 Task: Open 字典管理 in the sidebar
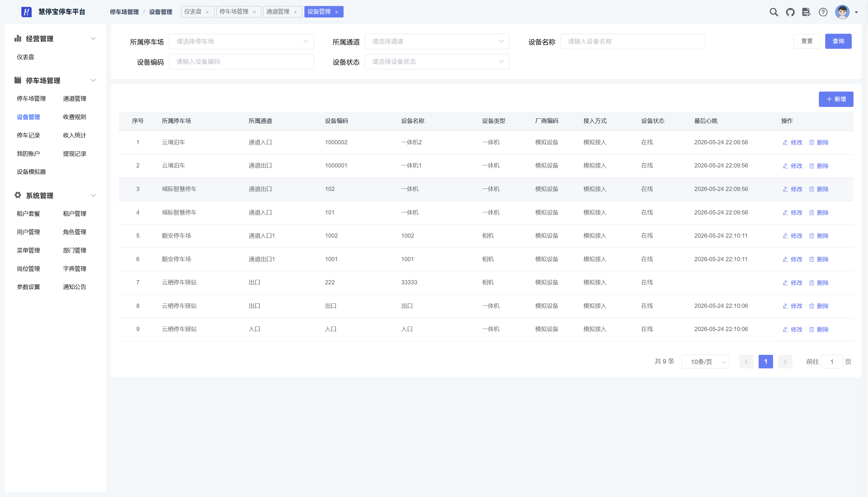(74, 269)
